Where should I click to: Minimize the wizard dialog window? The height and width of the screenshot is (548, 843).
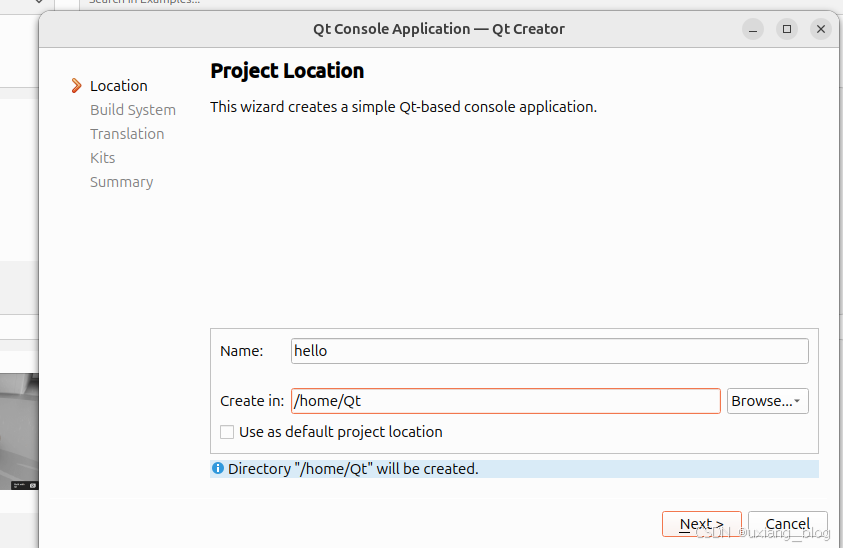pyautogui.click(x=753, y=29)
